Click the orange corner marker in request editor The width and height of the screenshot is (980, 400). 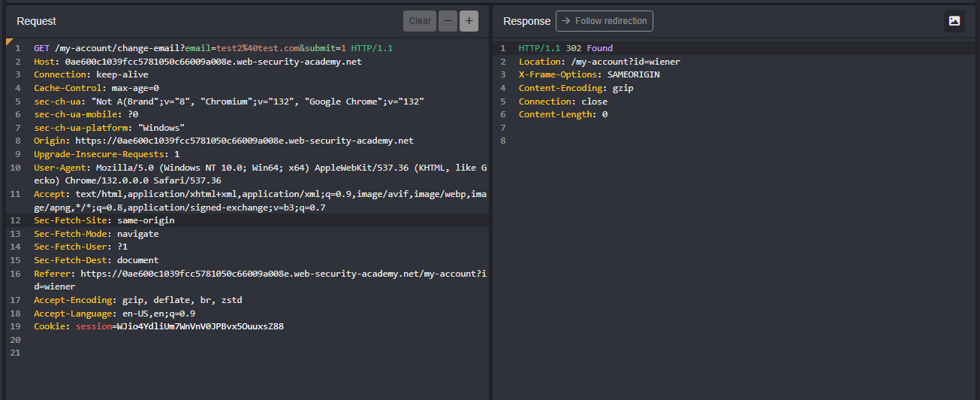coord(10,41)
